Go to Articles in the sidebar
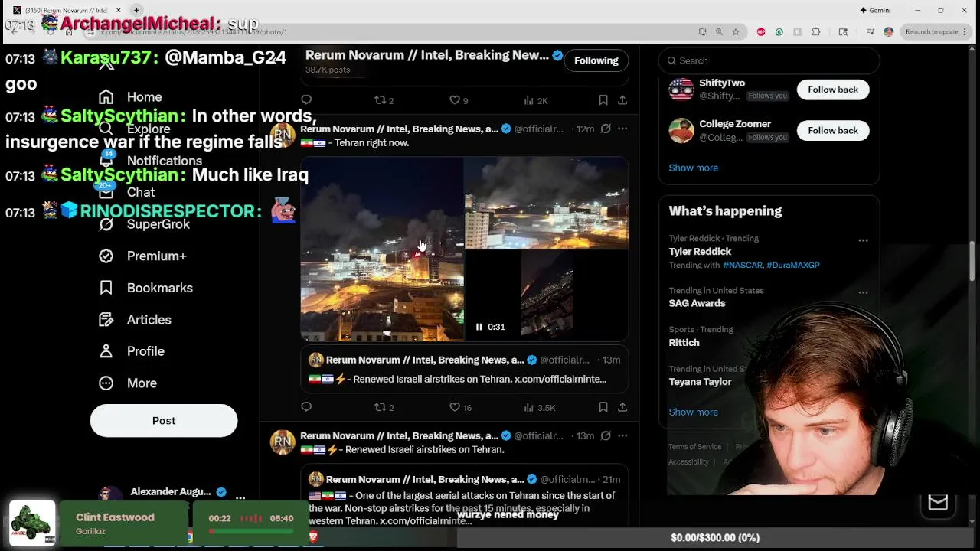This screenshot has height=551, width=980. pos(135,320)
